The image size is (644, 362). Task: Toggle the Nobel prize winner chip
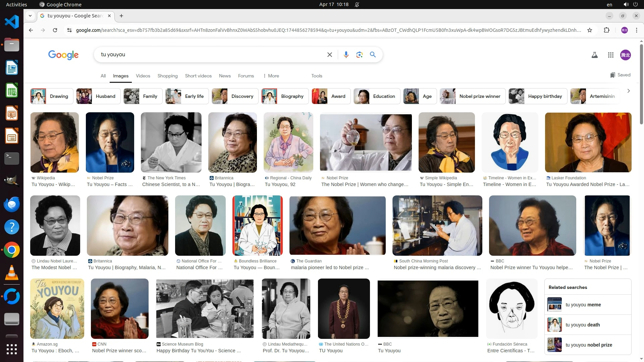[472, 96]
